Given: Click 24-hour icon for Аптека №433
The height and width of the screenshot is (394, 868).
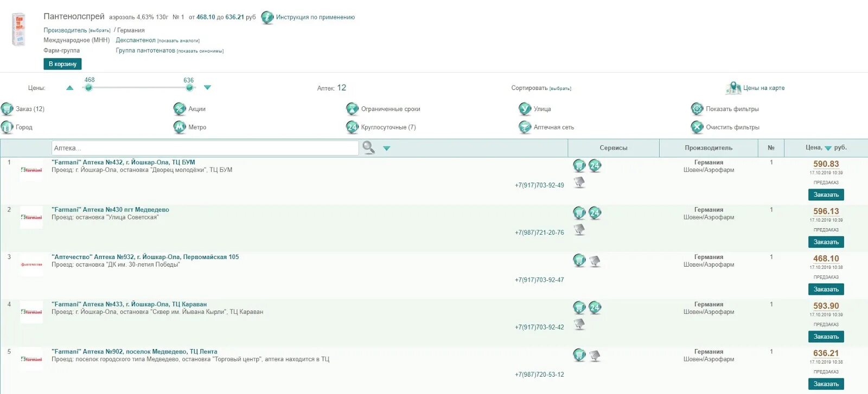Looking at the screenshot, I should tap(595, 308).
